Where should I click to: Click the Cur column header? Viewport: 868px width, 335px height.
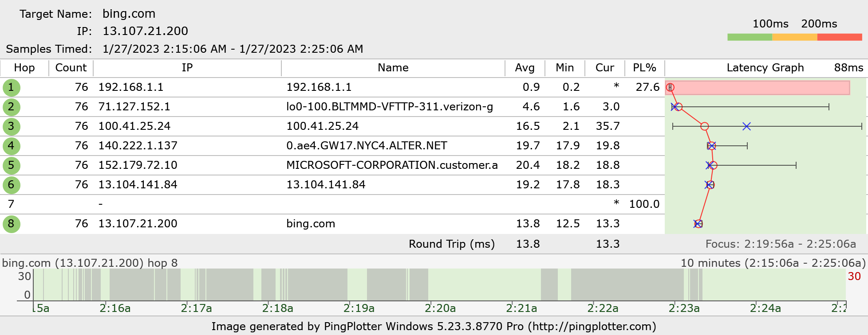click(605, 68)
